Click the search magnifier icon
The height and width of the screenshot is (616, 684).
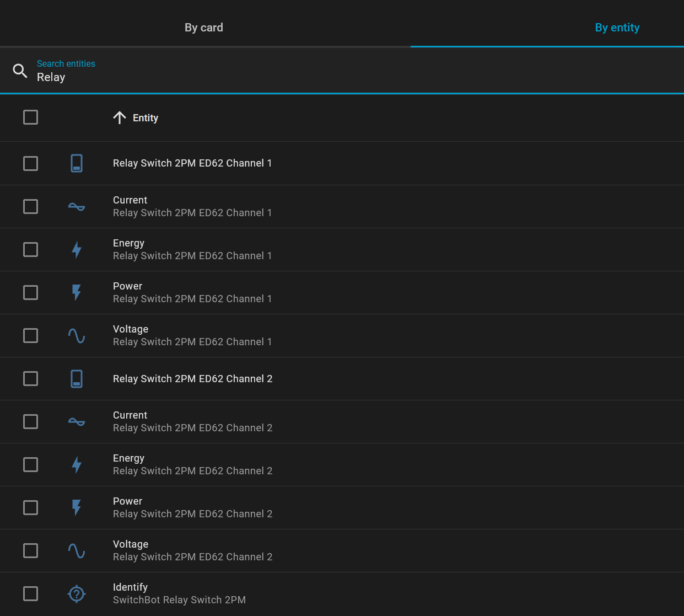click(20, 71)
